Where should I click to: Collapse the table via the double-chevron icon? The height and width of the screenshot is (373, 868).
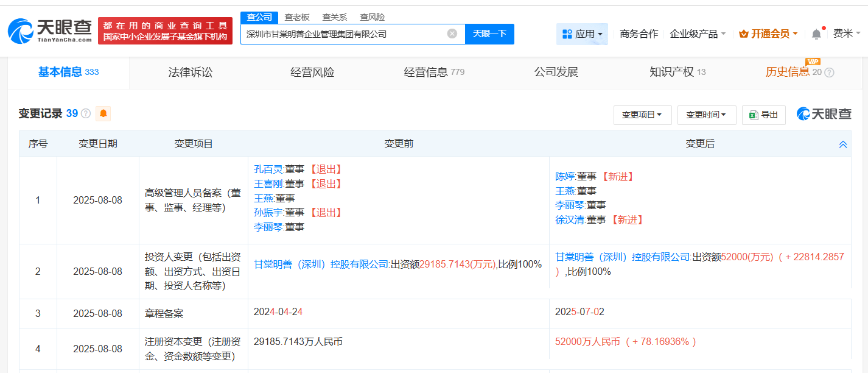(x=842, y=144)
